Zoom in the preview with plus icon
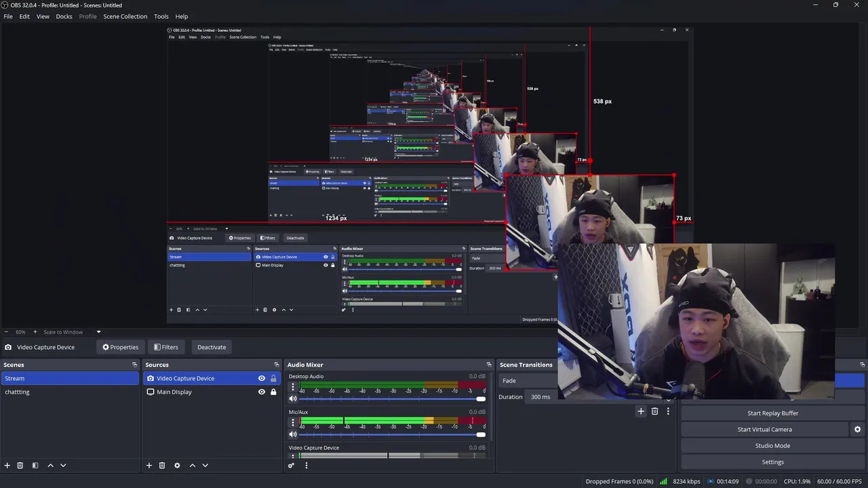 point(35,332)
